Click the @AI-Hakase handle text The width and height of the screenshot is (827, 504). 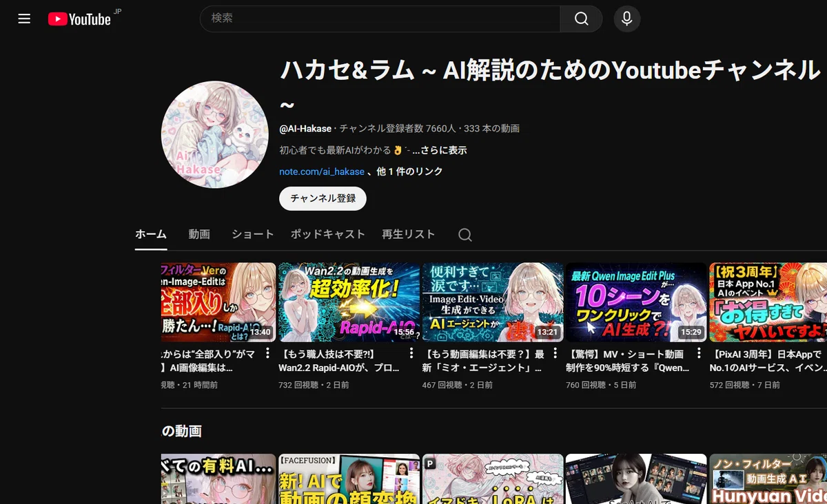point(305,129)
